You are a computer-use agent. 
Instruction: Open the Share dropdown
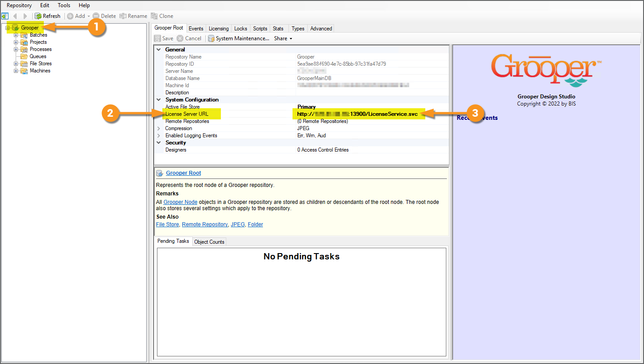click(x=283, y=38)
